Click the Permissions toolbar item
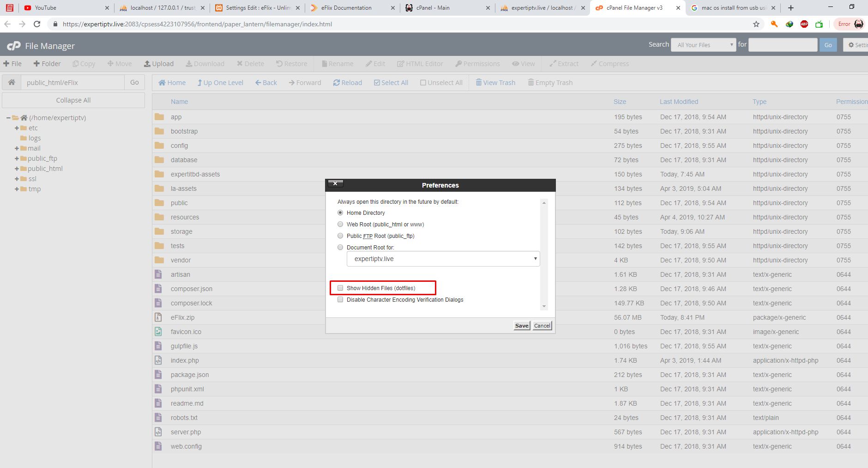 [x=477, y=64]
